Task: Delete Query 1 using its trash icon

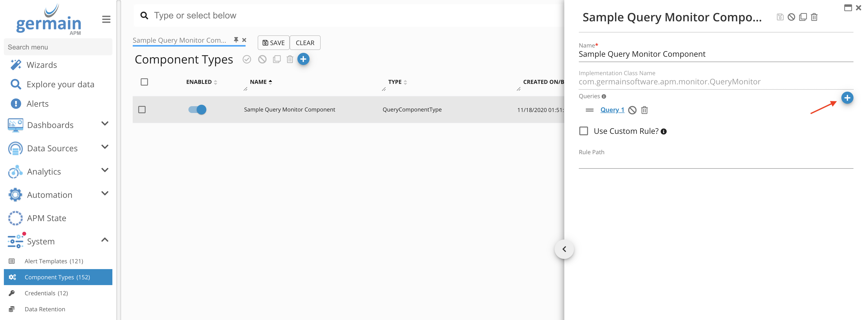Action: click(x=644, y=110)
